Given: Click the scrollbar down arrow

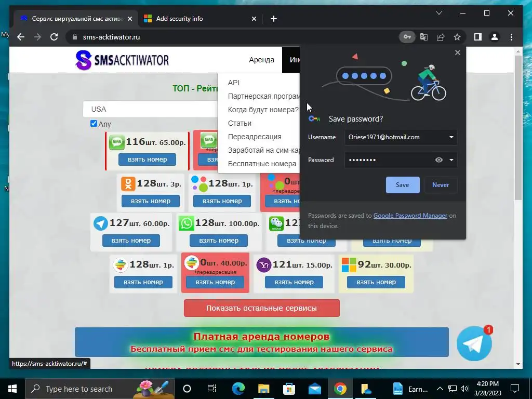Looking at the screenshot, I should [518, 364].
